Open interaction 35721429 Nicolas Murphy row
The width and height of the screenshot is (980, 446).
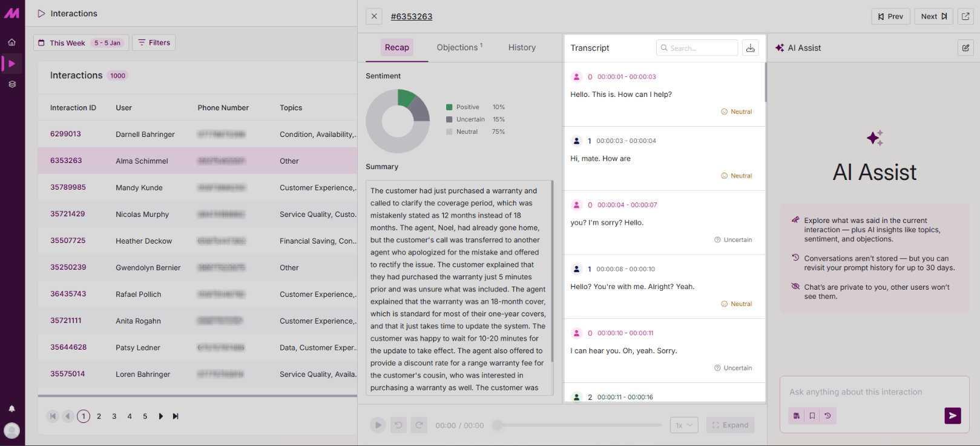(x=197, y=215)
